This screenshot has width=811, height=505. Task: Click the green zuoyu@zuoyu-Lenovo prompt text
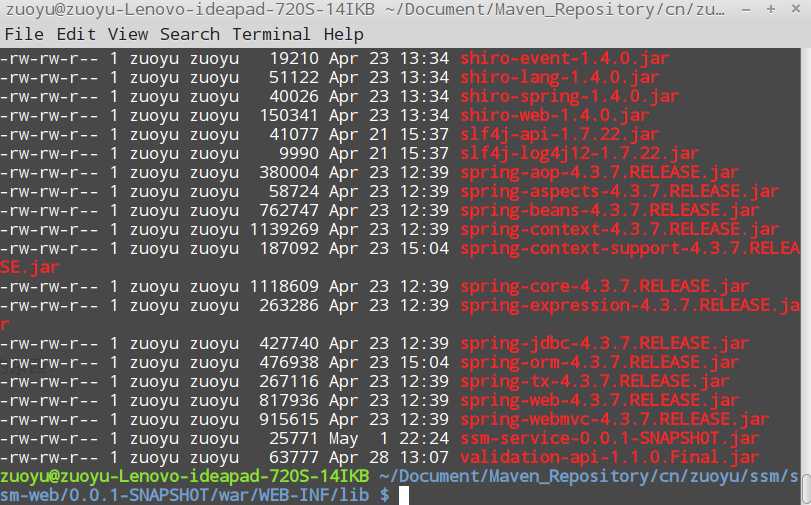tap(185, 476)
